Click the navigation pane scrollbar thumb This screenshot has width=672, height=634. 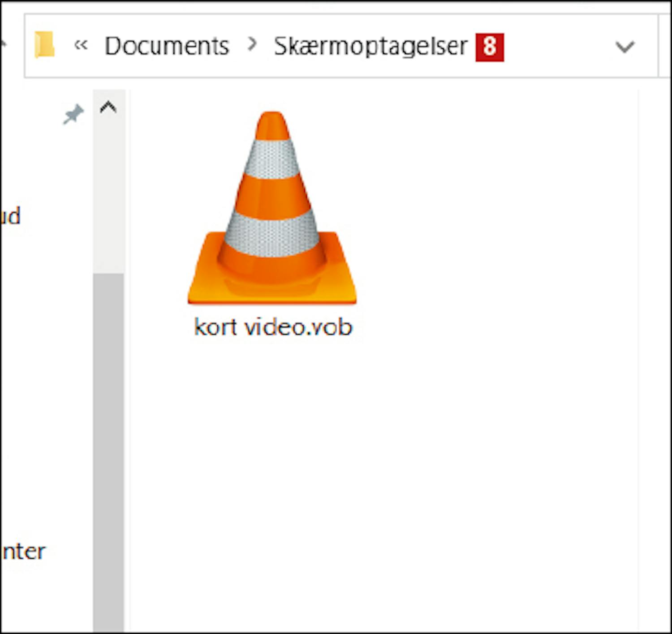coord(108,448)
